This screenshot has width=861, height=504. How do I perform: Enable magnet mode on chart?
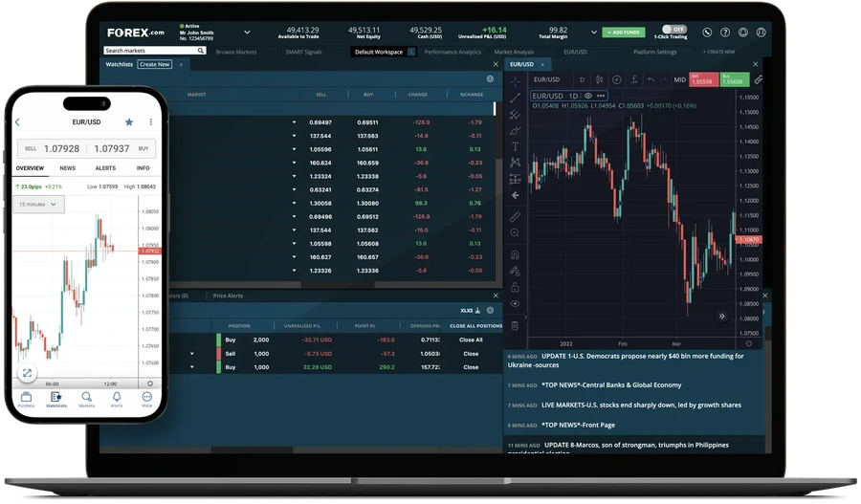[x=515, y=254]
